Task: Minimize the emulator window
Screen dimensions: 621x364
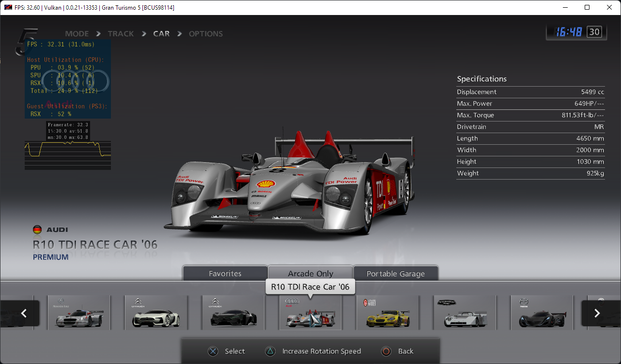Action: (x=565, y=7)
